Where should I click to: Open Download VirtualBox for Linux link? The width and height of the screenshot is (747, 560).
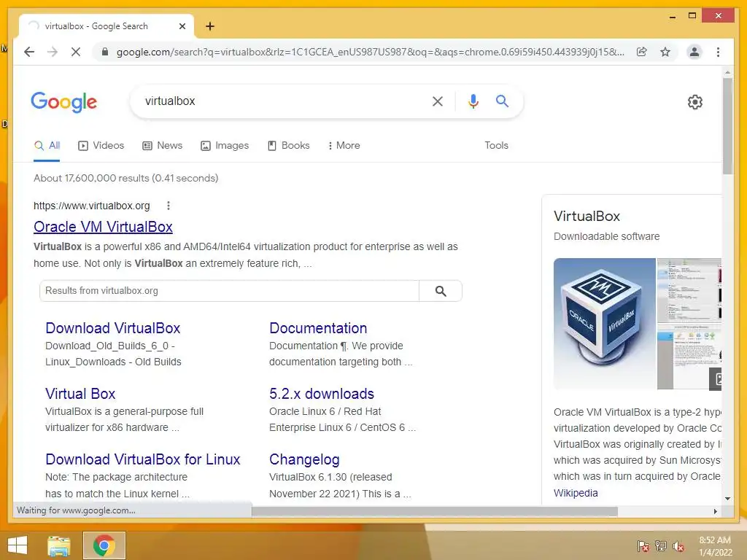[x=143, y=459]
